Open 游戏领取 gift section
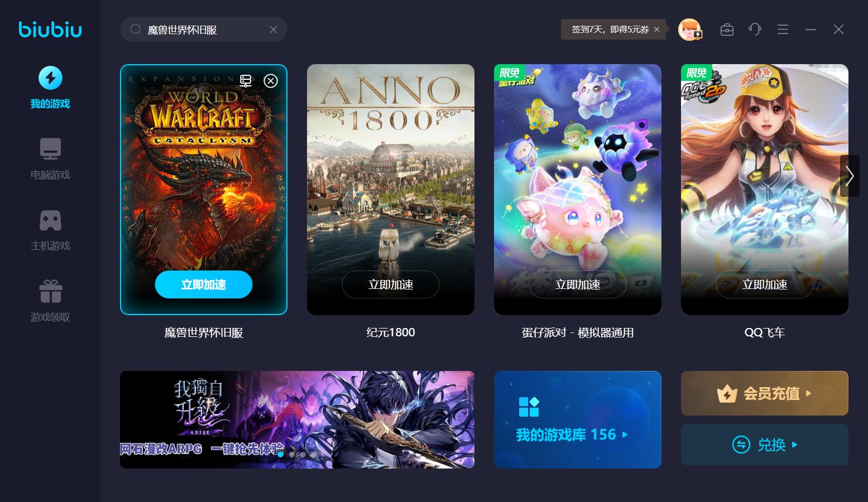Screen dimensions: 868x502 (50, 301)
